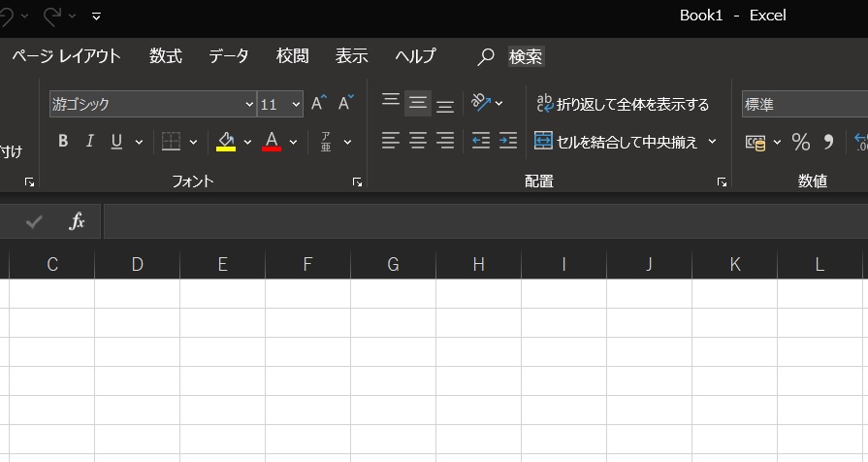Image resolution: width=868 pixels, height=462 pixels.
Task: Apply yellow fill color bucket
Action: coord(226,142)
